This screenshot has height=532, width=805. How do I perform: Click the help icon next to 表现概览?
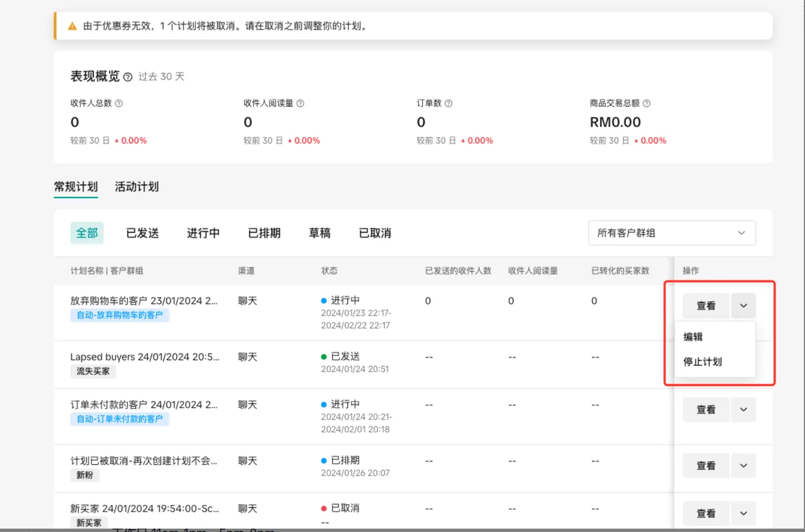128,77
